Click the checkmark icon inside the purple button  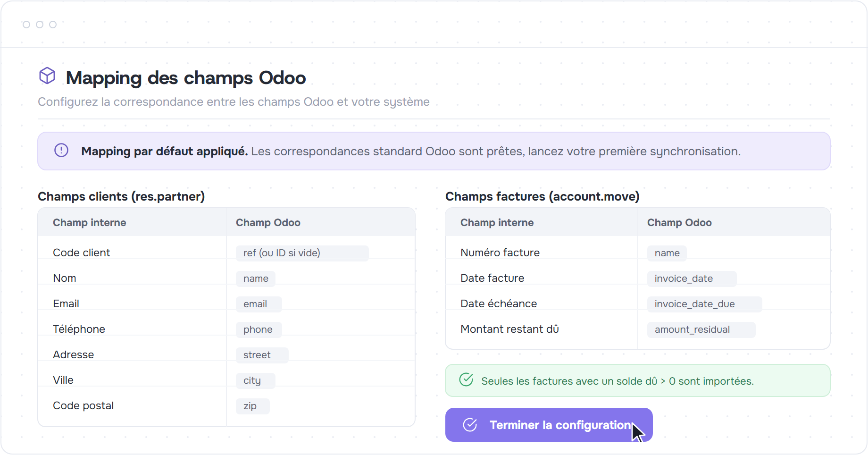coord(470,425)
